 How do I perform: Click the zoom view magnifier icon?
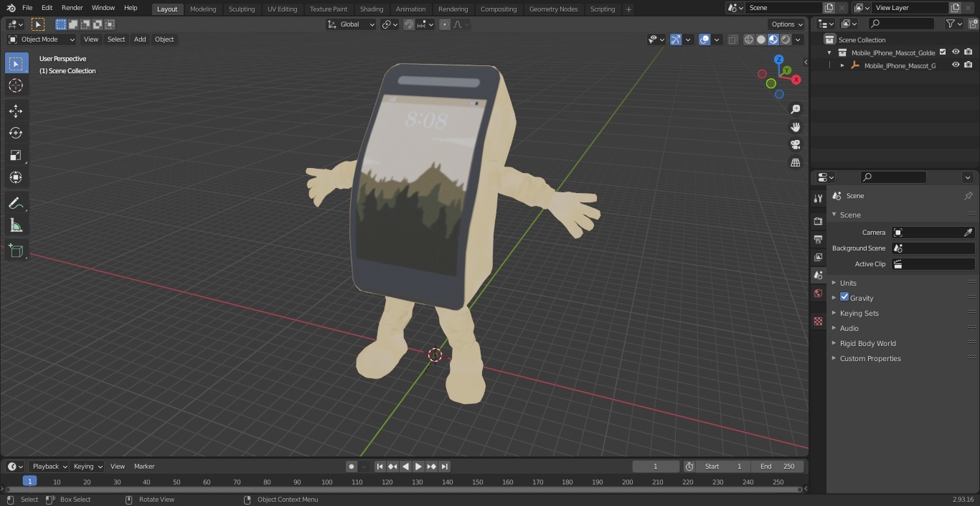coord(796,109)
